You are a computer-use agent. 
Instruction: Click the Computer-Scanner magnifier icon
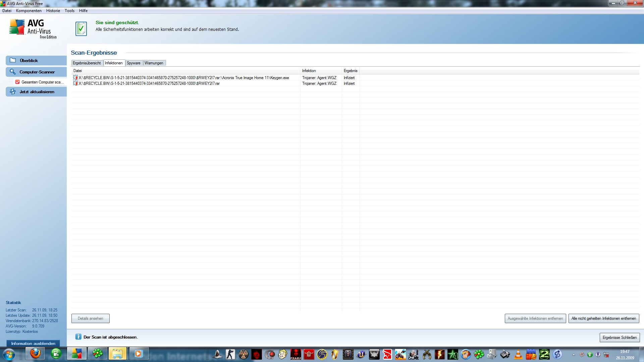coord(13,72)
